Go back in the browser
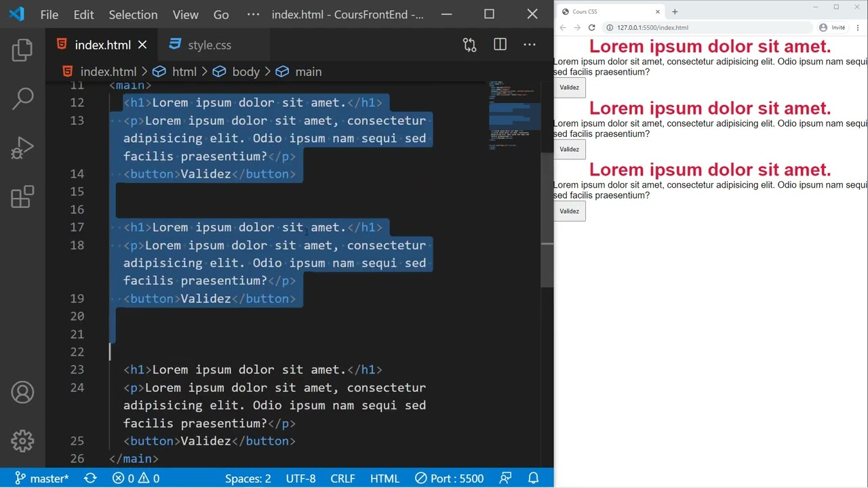Image resolution: width=868 pixels, height=488 pixels. (x=563, y=28)
